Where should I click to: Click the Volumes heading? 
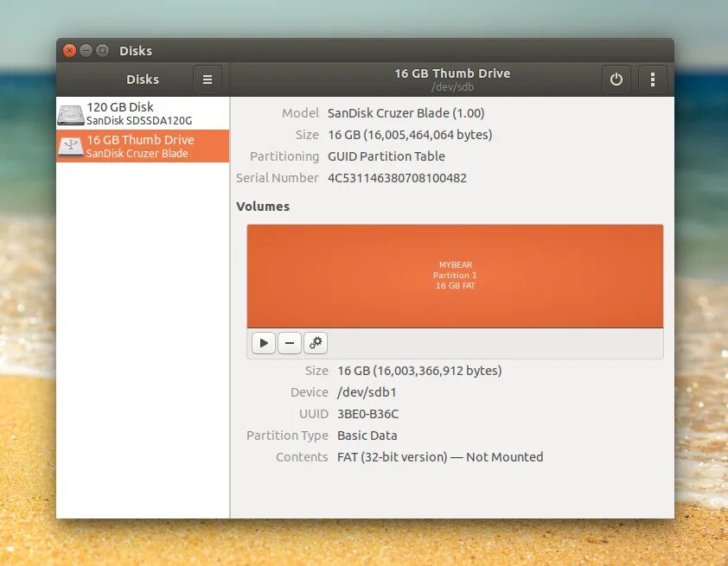click(263, 207)
